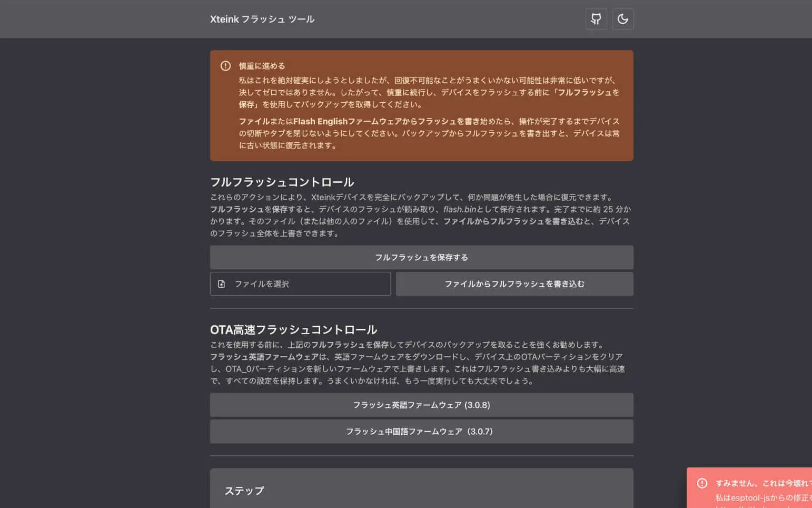This screenshot has width=812, height=508.
Task: Toggle dark mode with the moon icon
Action: pos(622,19)
